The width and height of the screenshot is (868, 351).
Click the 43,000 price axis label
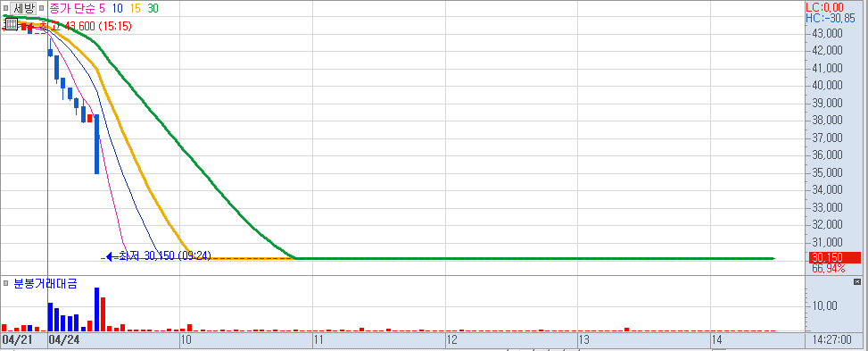click(827, 33)
